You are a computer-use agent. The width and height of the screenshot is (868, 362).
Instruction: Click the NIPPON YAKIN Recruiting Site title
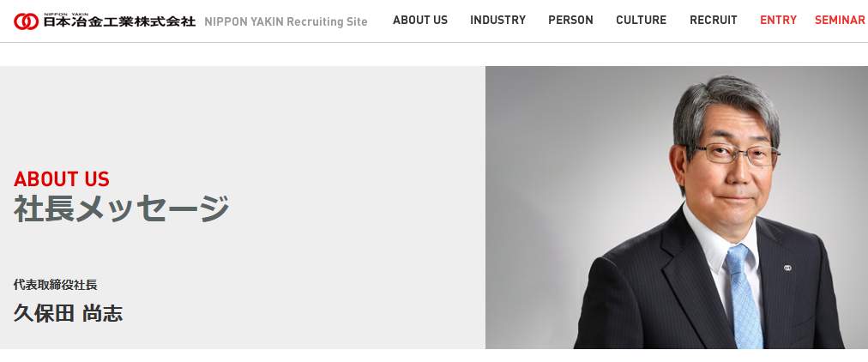point(286,22)
